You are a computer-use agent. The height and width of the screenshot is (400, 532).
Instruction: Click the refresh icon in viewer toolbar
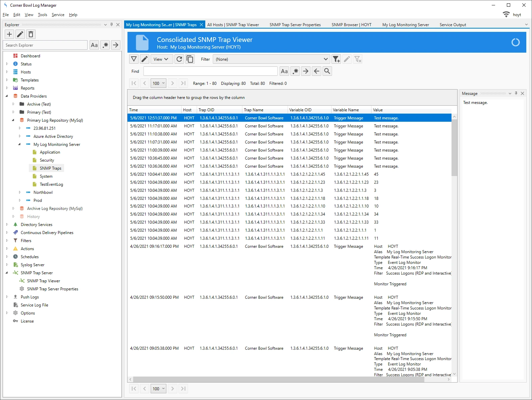[179, 59]
